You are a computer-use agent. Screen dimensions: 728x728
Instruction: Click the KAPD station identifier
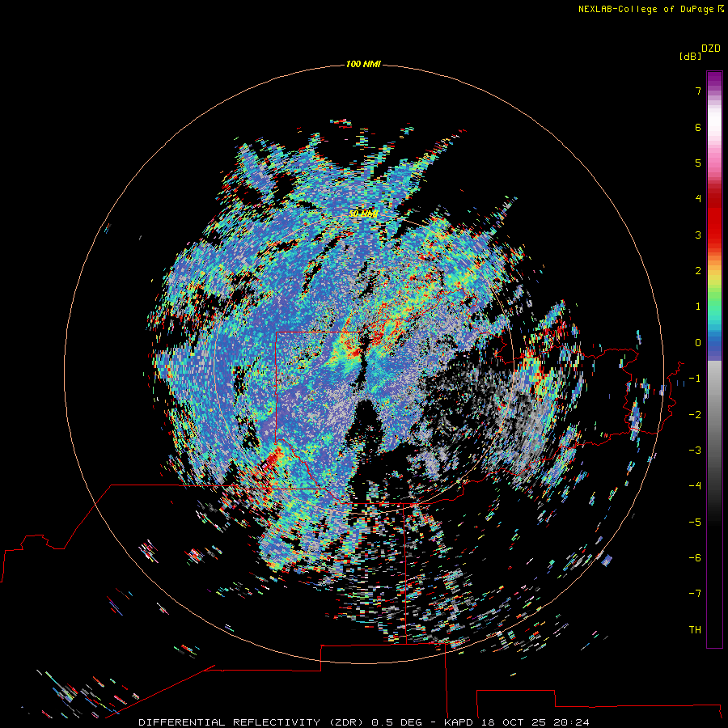459,722
